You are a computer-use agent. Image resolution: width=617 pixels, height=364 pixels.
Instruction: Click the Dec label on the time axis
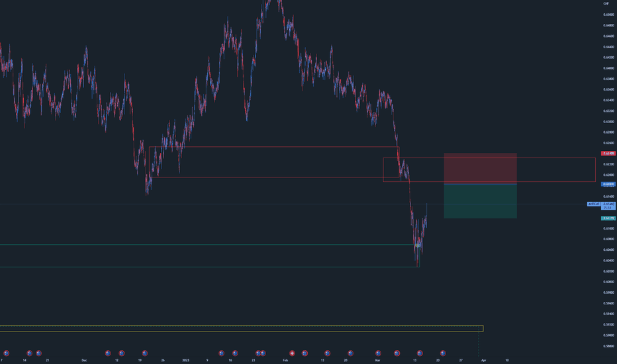click(84, 360)
